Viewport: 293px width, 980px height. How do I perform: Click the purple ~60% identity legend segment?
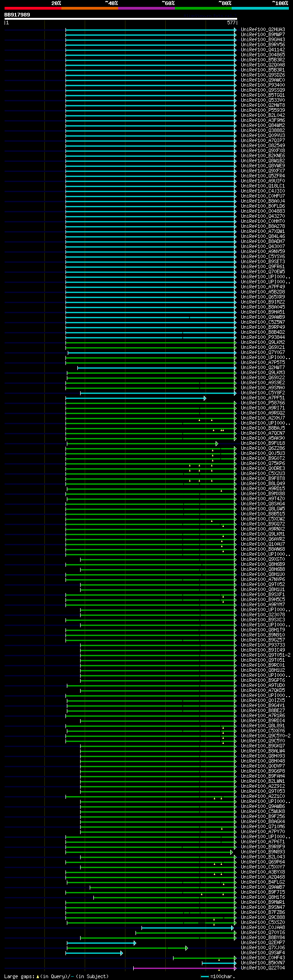[146, 8]
